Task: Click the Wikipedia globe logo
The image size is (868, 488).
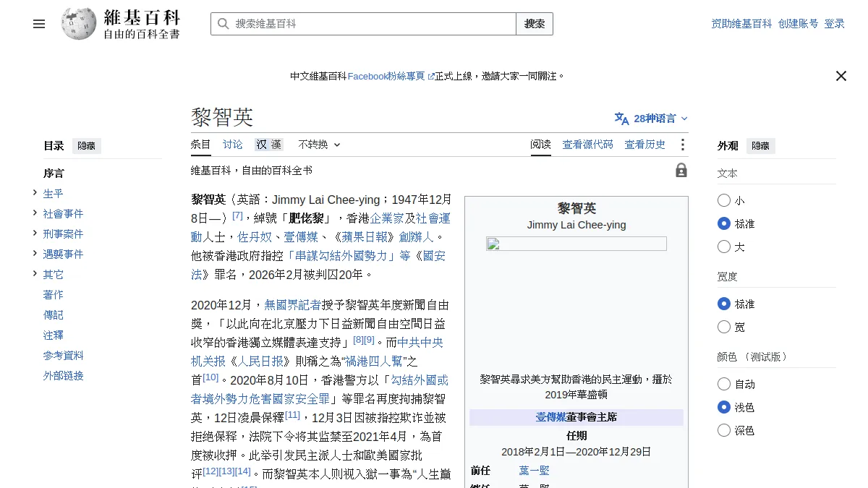Action: tap(79, 24)
